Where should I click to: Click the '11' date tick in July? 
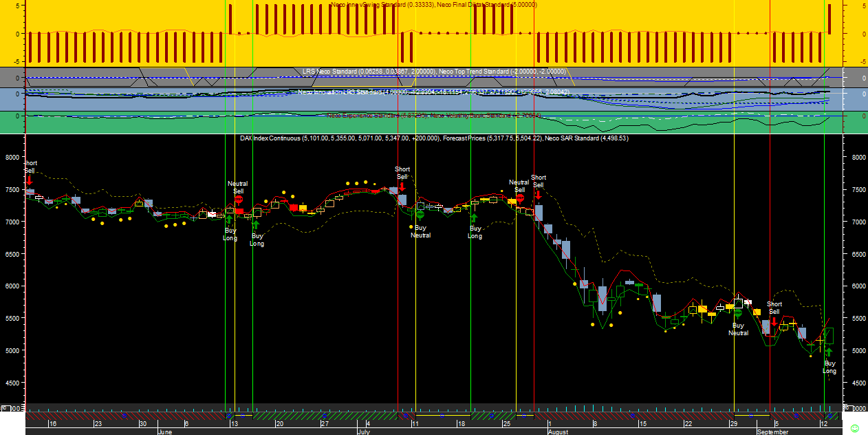pos(415,424)
